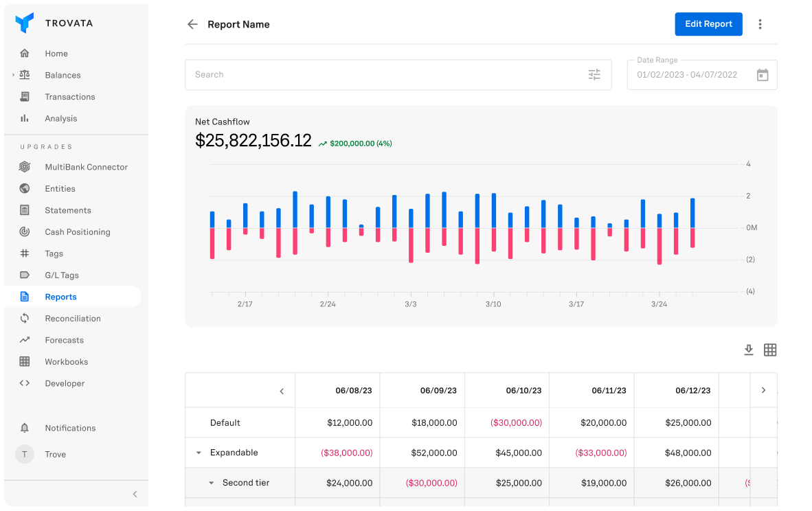This screenshot has width=812, height=511.
Task: Click the G/L Tags label icon
Action: [24, 275]
